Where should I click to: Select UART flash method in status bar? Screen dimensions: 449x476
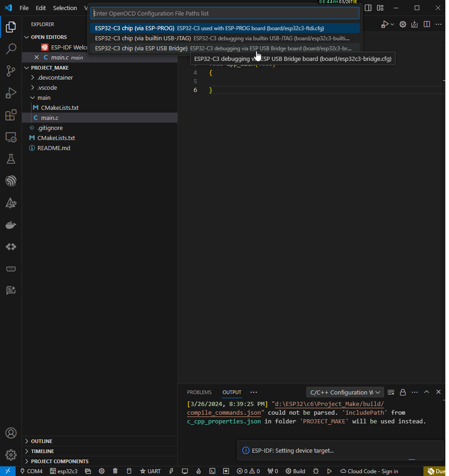point(150,471)
